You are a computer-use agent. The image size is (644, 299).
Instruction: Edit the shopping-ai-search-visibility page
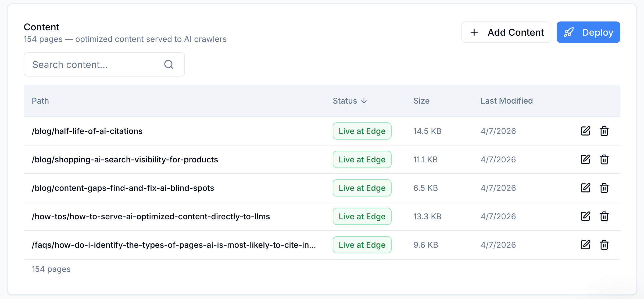[x=585, y=159]
